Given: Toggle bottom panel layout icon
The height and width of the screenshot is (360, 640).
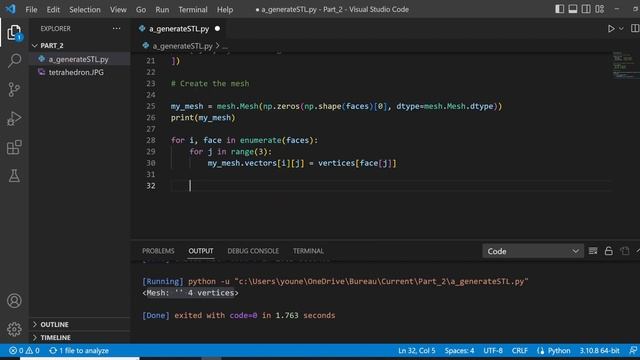Looking at the screenshot, I should [573, 9].
